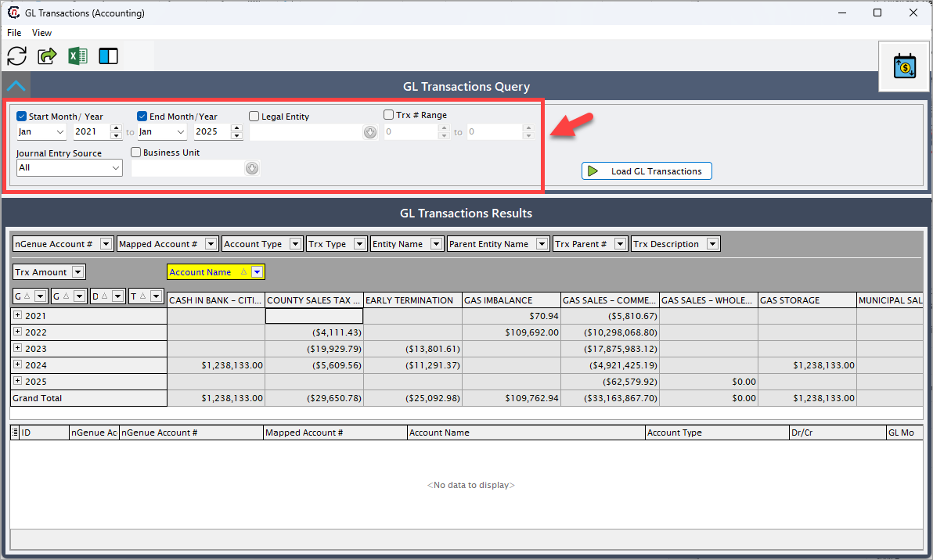Click the GAS STORAGE column header
This screenshot has height=560, width=933.
point(808,300)
